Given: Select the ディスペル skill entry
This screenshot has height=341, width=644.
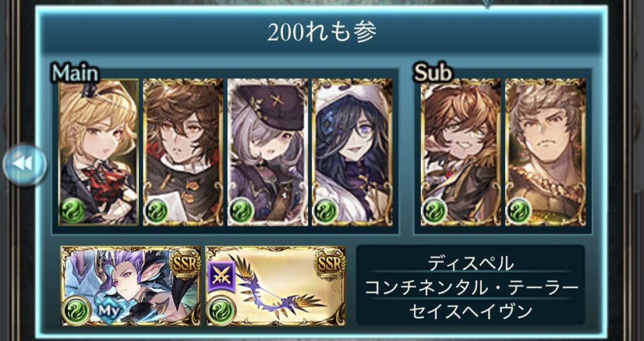Looking at the screenshot, I should (x=470, y=264).
